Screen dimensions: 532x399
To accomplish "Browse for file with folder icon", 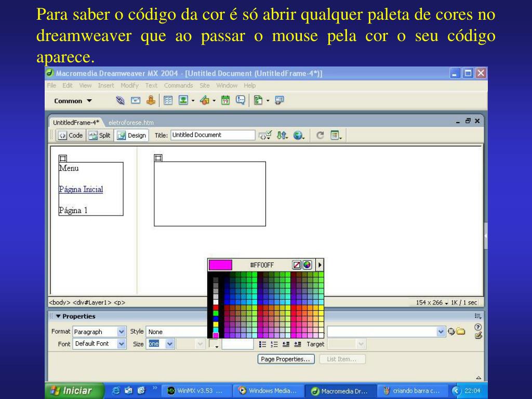I will pyautogui.click(x=460, y=331).
